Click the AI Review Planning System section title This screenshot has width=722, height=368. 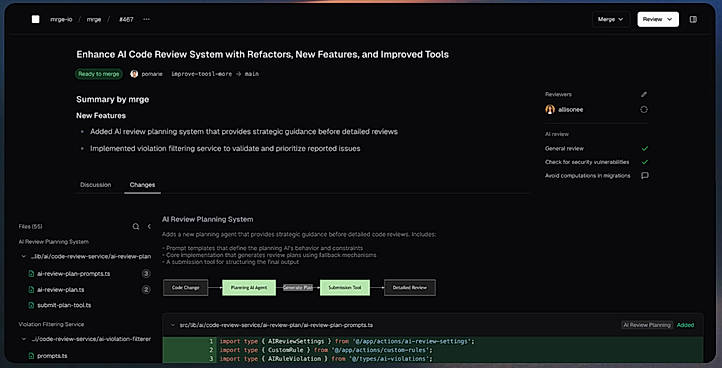[x=207, y=219]
